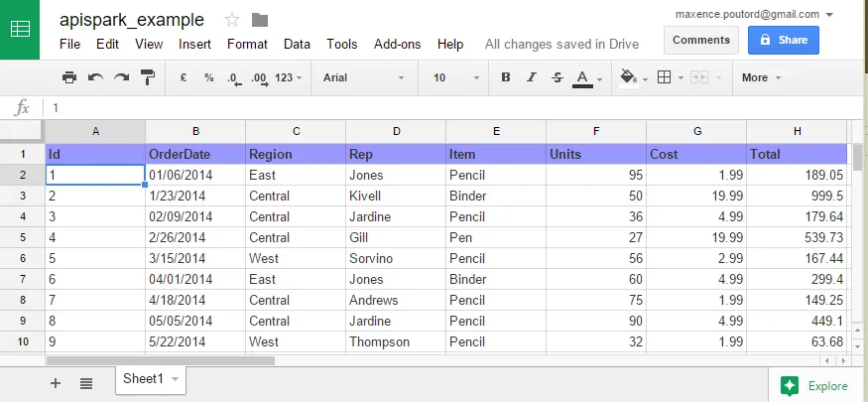
Task: Open the Arial font dropdown
Action: [x=364, y=77]
